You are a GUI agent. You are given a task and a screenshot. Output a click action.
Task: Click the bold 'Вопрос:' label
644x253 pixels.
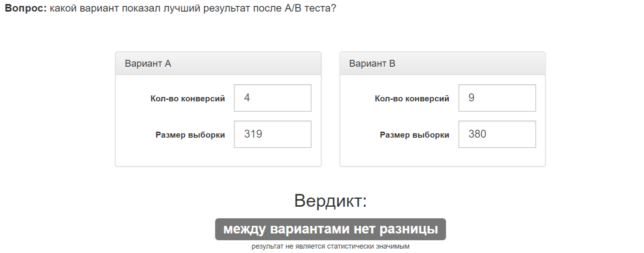[26, 8]
